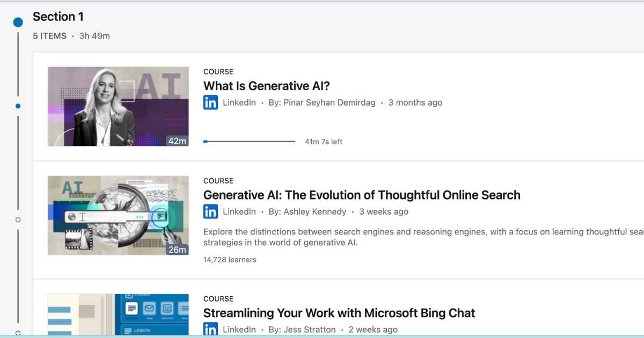Click the 26m duration badge on the second thumbnail

[177, 249]
